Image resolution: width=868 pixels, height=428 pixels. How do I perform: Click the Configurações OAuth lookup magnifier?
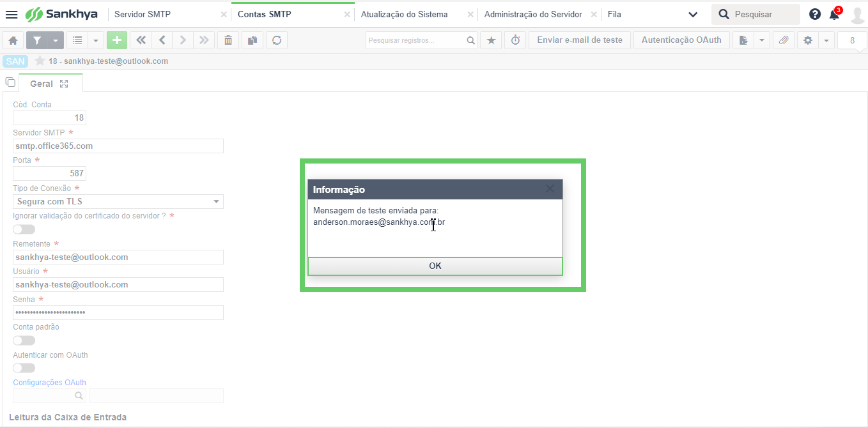[79, 396]
